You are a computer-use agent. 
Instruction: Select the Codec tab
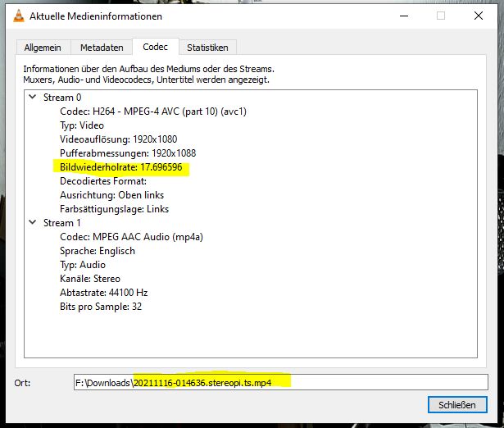155,47
